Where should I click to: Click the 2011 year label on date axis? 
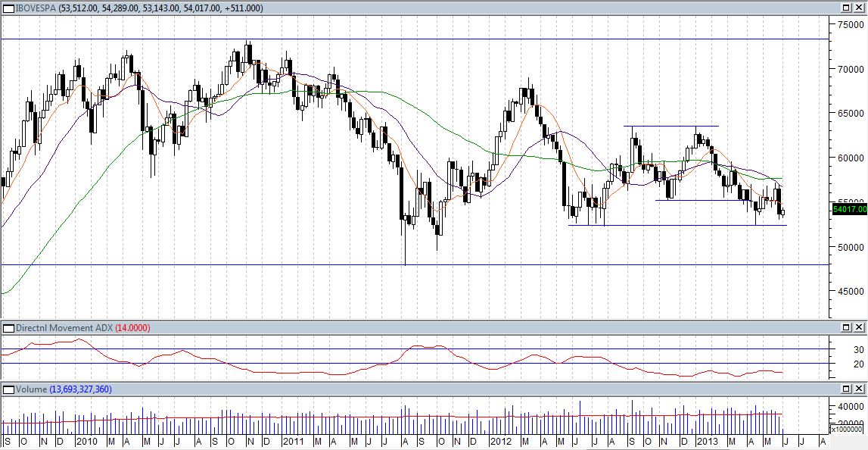click(x=291, y=441)
